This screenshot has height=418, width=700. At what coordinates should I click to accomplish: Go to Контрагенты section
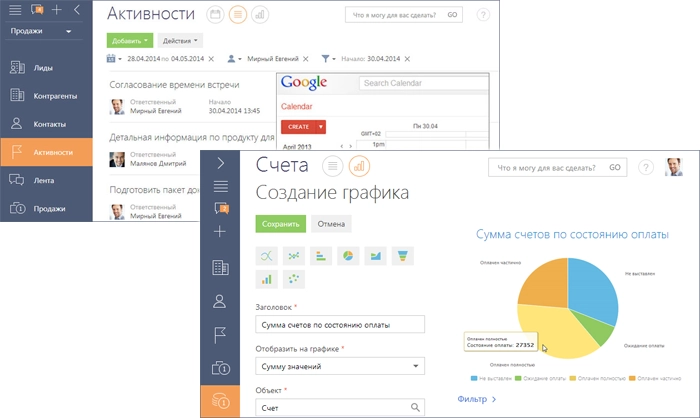(x=46, y=96)
